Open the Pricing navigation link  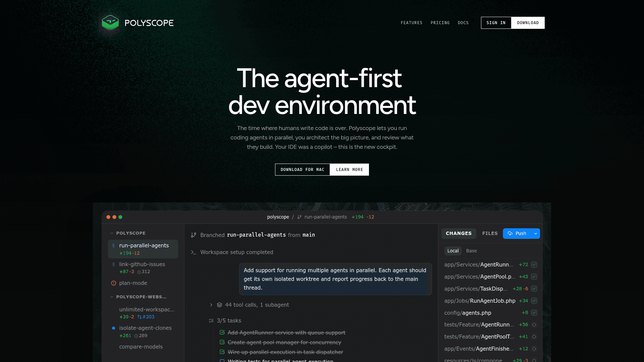(x=440, y=23)
